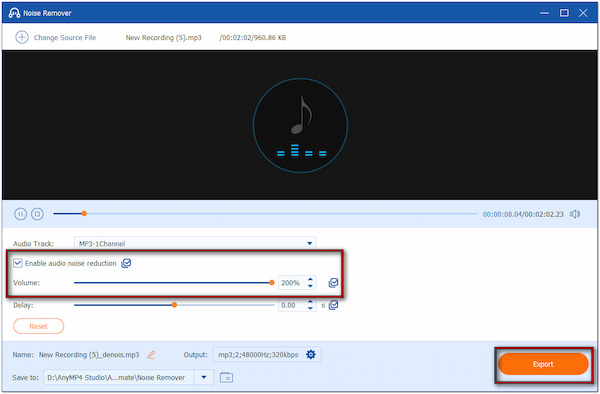Click the Save to path field
The width and height of the screenshot is (600, 394).
pos(119,377)
